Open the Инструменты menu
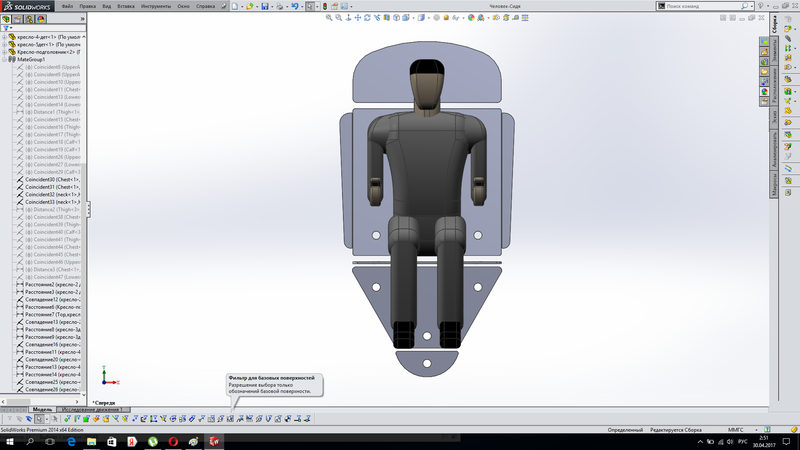Image resolution: width=800 pixels, height=450 pixels. tap(154, 6)
